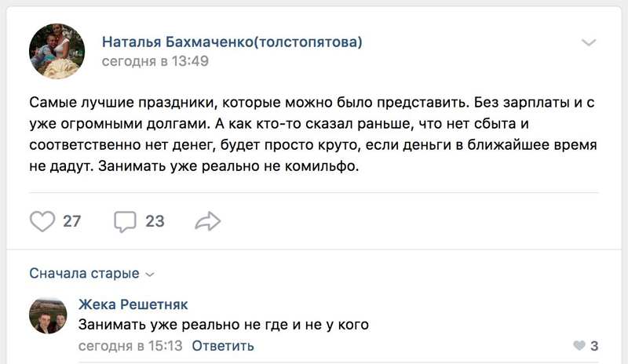
Task: Share the post with the arrow icon
Action: coord(207,221)
